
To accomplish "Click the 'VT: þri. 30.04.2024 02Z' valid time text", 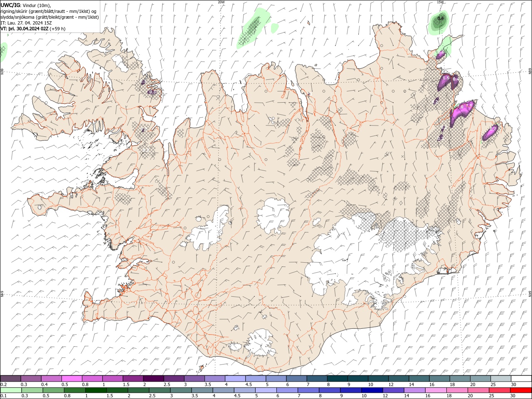I will point(25,29).
